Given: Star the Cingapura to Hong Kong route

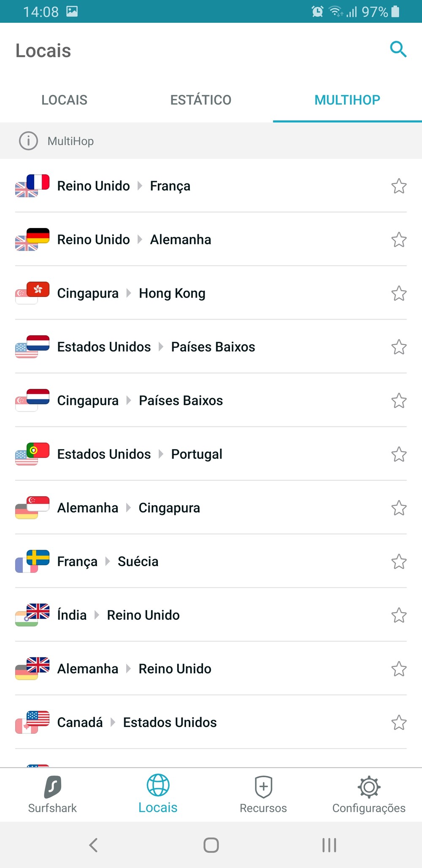Looking at the screenshot, I should point(399,293).
